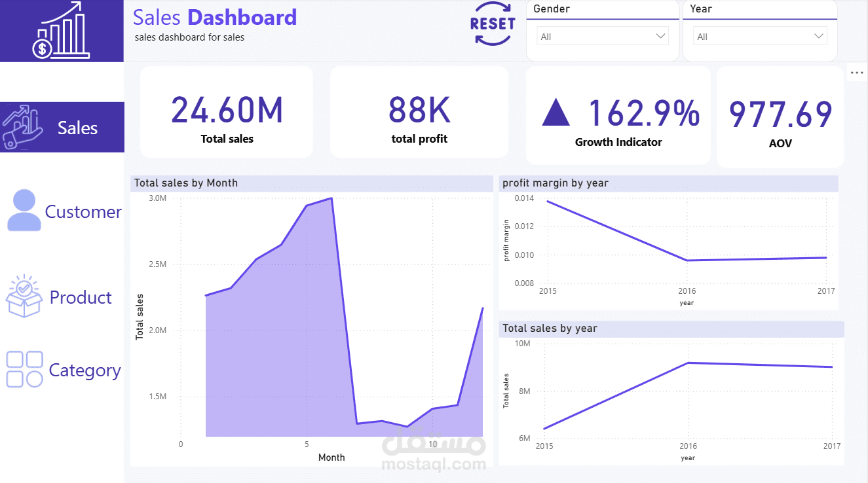Screen dimensions: 868x483
Task: Go to the Category tab label
Action: point(85,370)
